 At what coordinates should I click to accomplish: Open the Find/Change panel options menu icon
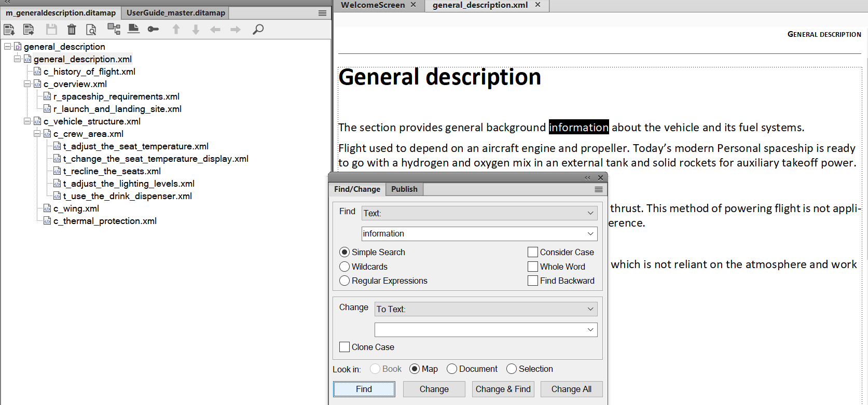[x=598, y=189]
